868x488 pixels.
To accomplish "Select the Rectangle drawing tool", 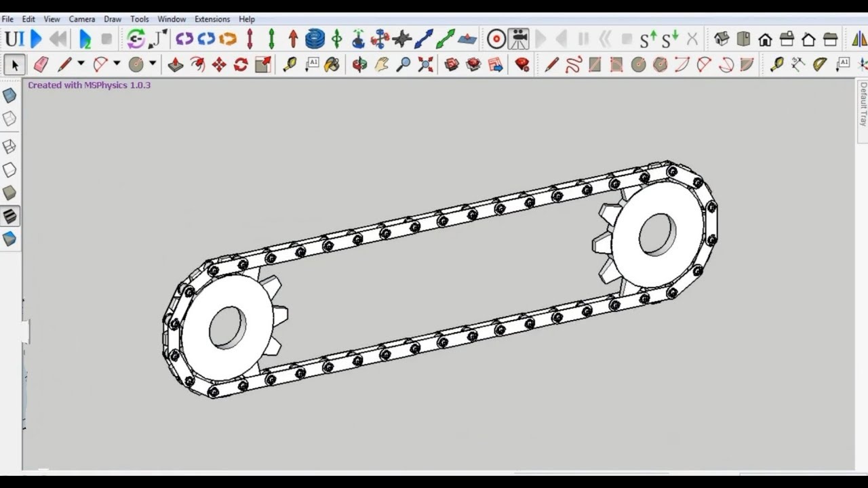I will 595,65.
